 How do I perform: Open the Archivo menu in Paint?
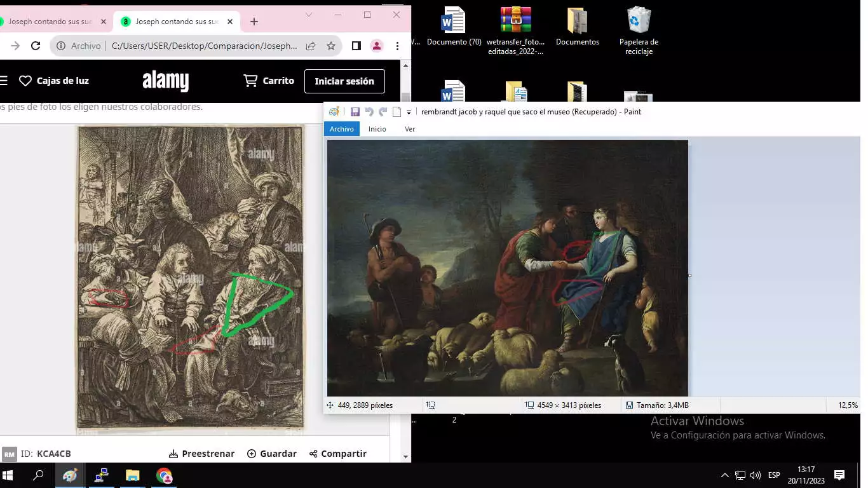[x=342, y=129]
